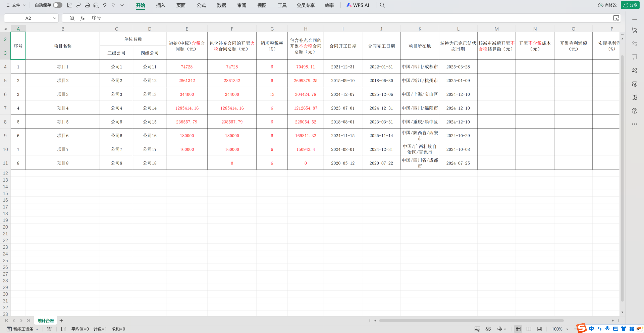Go to next sheet arrow
Image resolution: width=644 pixels, height=333 pixels.
(x=21, y=321)
